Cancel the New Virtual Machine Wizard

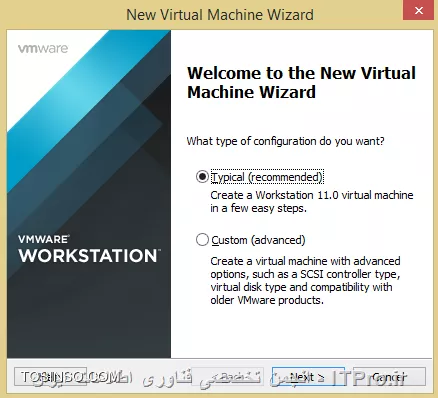pos(389,377)
